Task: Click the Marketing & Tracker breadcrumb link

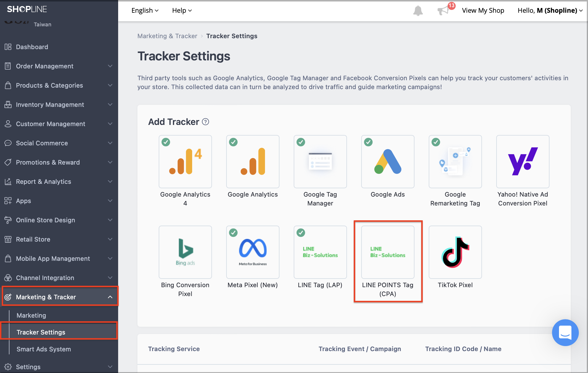Action: coord(167,36)
